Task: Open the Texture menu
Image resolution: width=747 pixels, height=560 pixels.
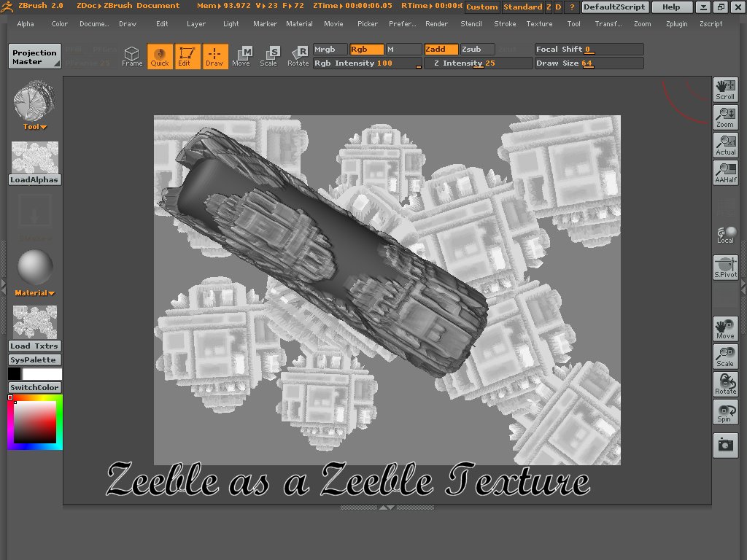Action: point(539,24)
